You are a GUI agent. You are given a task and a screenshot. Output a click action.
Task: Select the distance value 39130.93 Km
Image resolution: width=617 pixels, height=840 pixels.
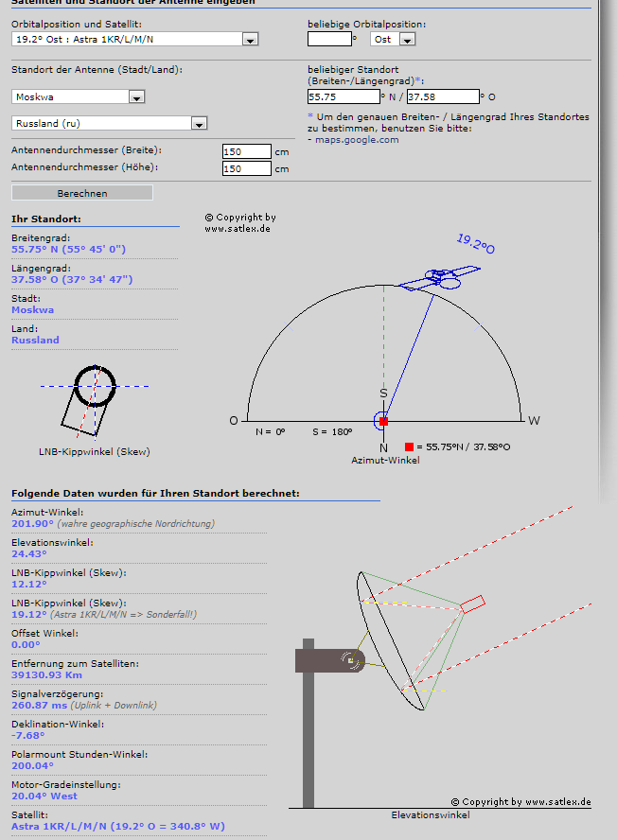[x=46, y=675]
